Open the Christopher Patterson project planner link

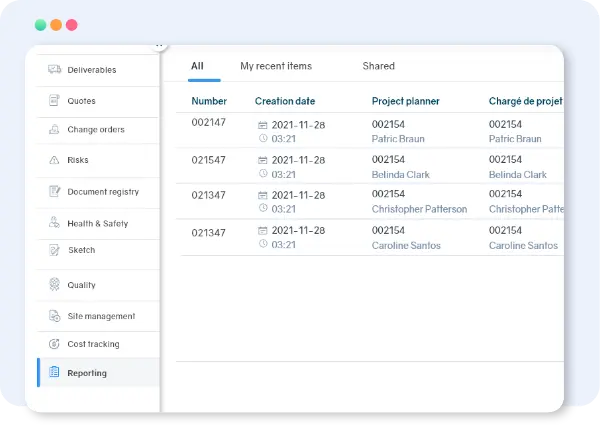[419, 209]
